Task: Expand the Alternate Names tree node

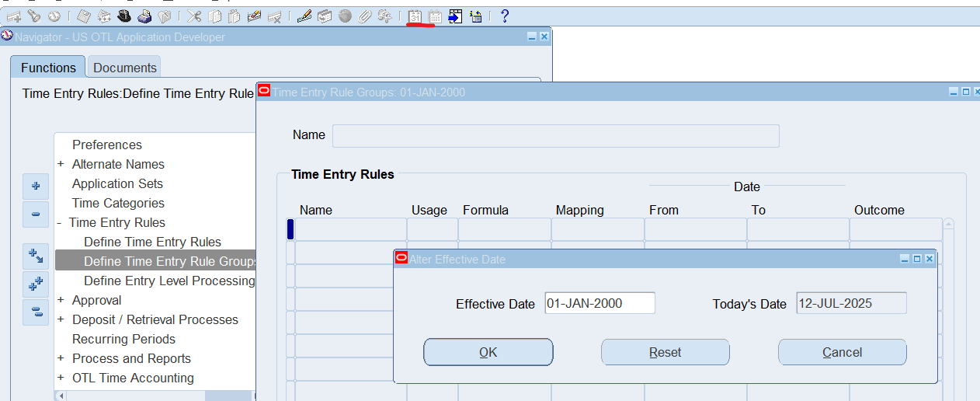Action: (61, 164)
